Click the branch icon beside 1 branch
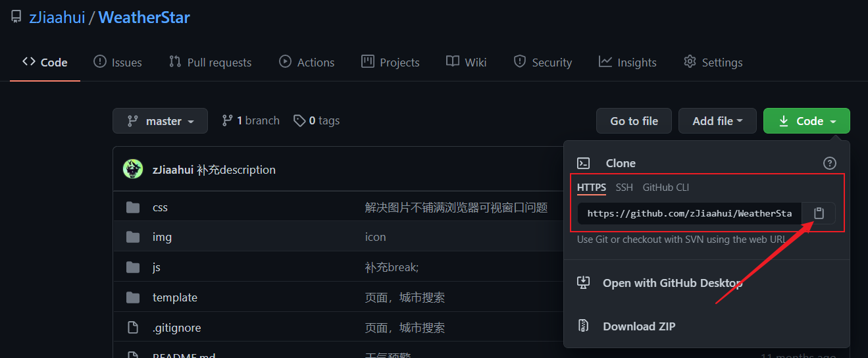 (228, 120)
